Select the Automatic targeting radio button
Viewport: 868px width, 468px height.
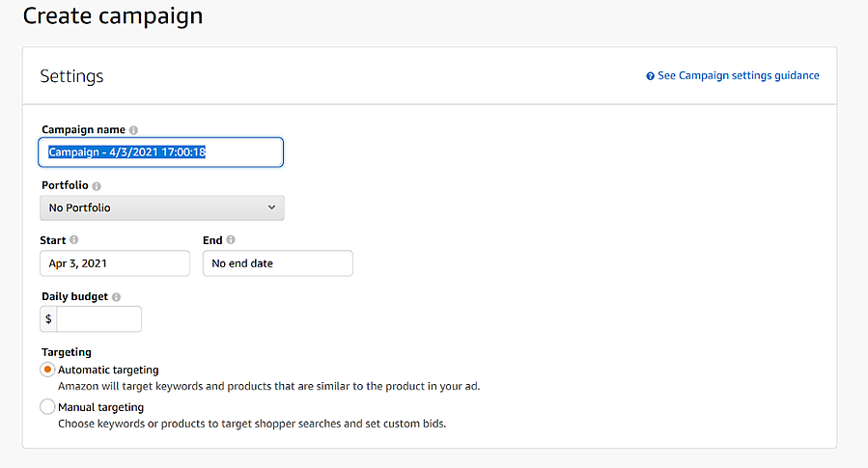tap(47, 370)
